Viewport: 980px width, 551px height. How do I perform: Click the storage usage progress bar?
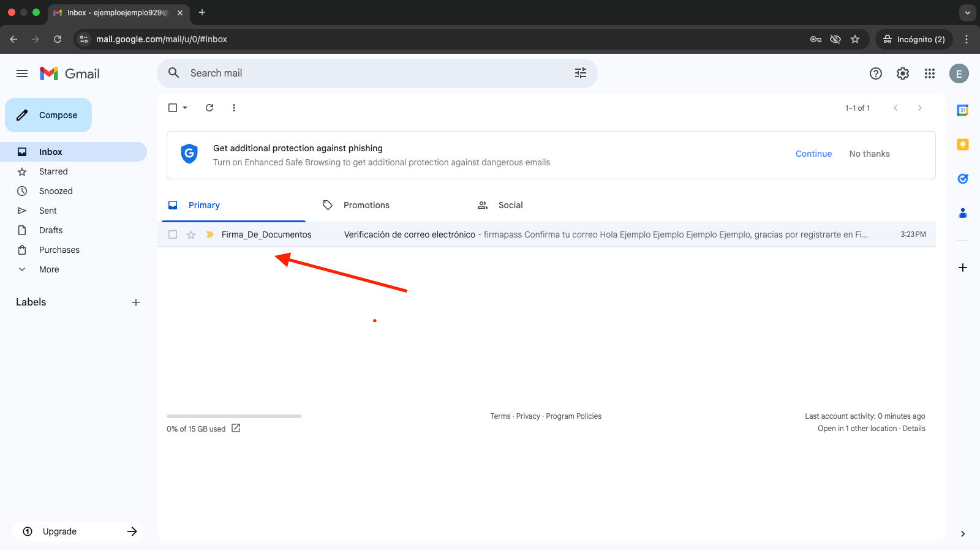234,416
